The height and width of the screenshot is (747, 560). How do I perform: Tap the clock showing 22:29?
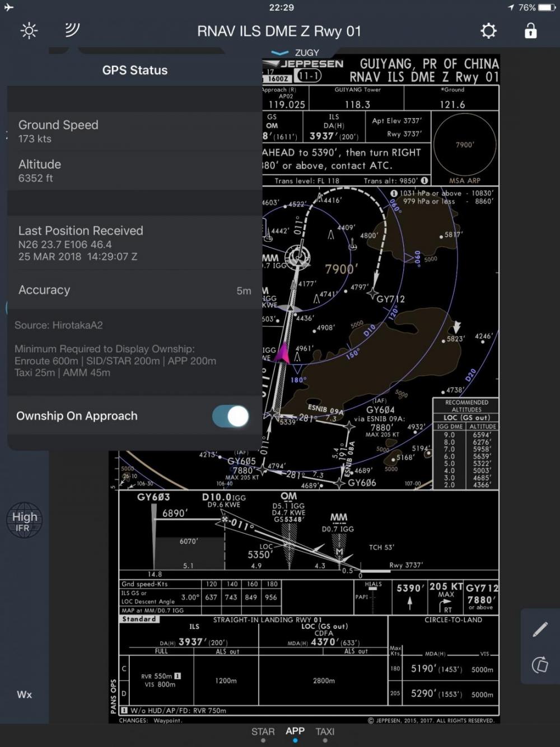(281, 7)
